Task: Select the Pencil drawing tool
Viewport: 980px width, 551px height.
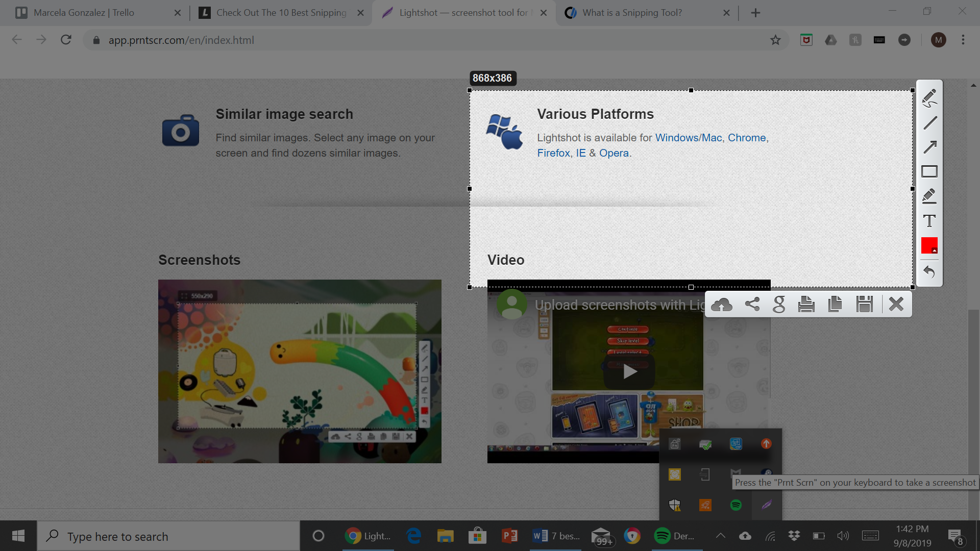Action: 929,98
